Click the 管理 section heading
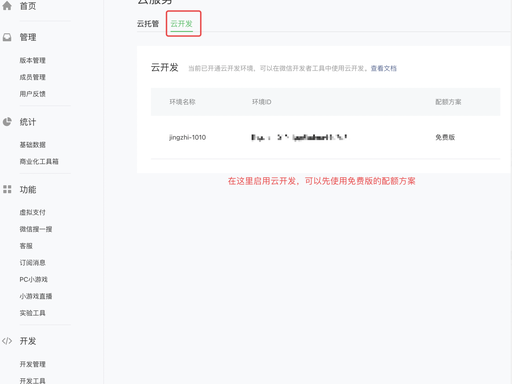Viewport: 512px width, 384px height. coord(28,37)
